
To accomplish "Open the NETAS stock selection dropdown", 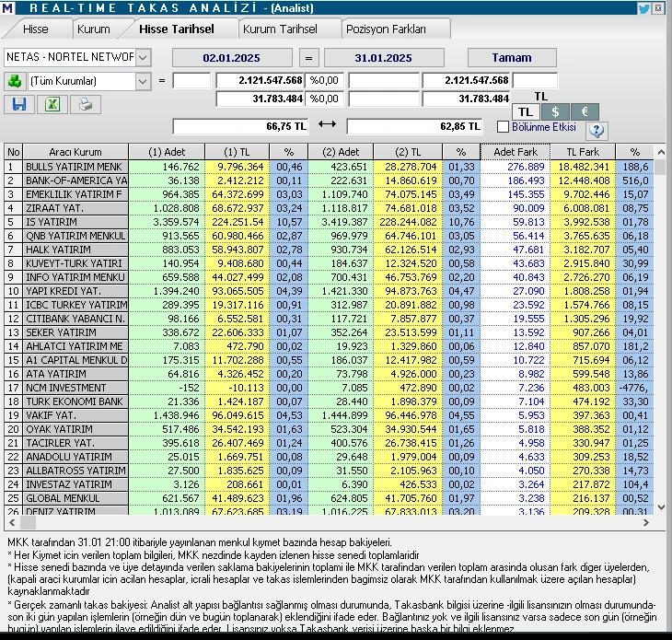I will tap(143, 57).
